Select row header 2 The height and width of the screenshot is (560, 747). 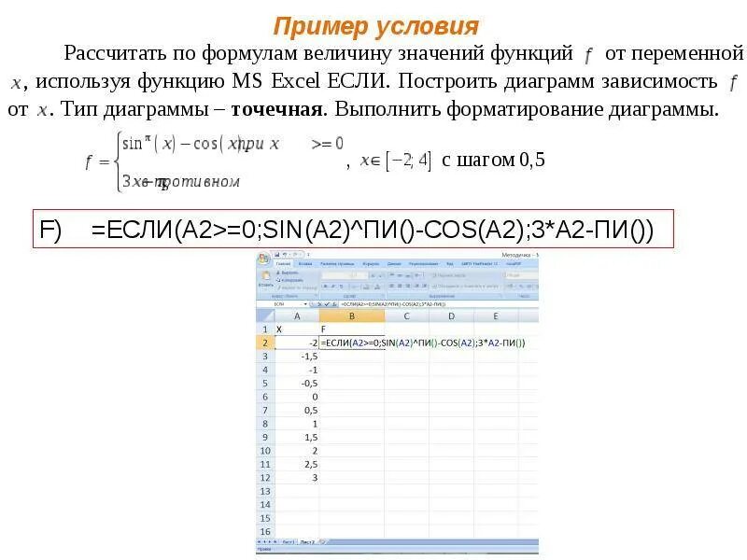pyautogui.click(x=265, y=343)
